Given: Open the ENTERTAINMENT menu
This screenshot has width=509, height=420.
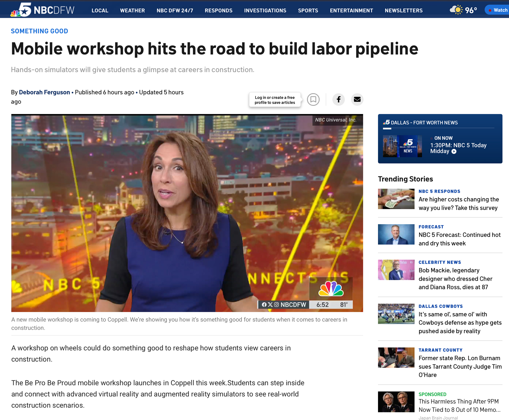Looking at the screenshot, I should 351,10.
